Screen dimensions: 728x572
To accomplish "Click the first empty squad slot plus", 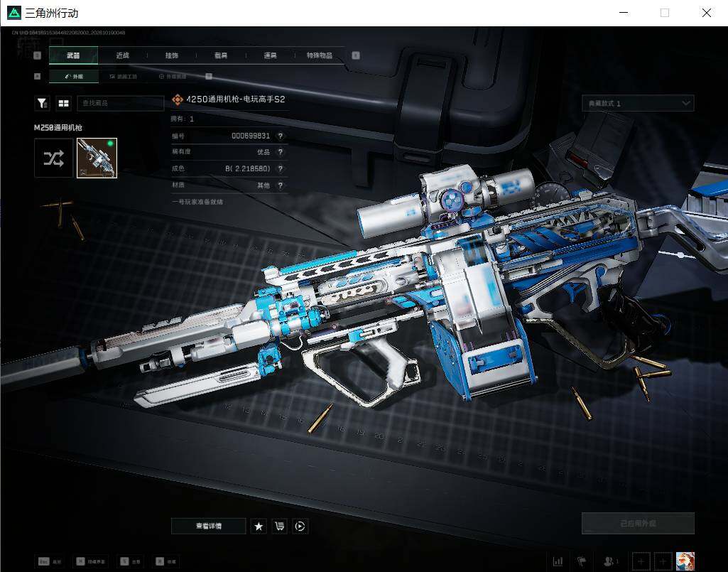I will (x=641, y=561).
